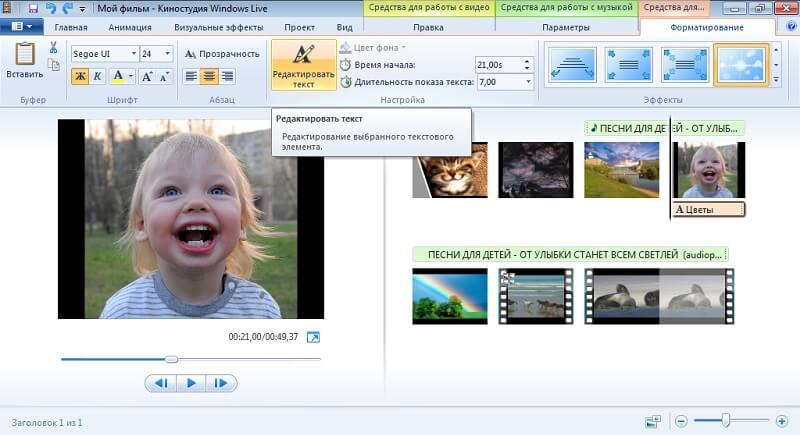The width and height of the screenshot is (800, 435).
Task: Increase font size with enlarge-A icon
Action: (x=146, y=76)
